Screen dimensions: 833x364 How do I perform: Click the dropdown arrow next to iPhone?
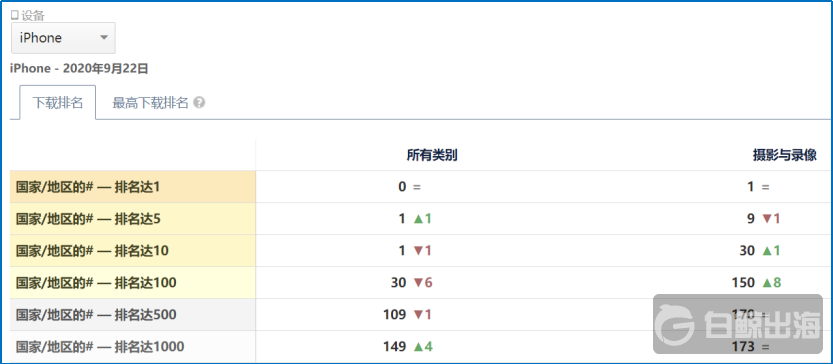[x=104, y=38]
